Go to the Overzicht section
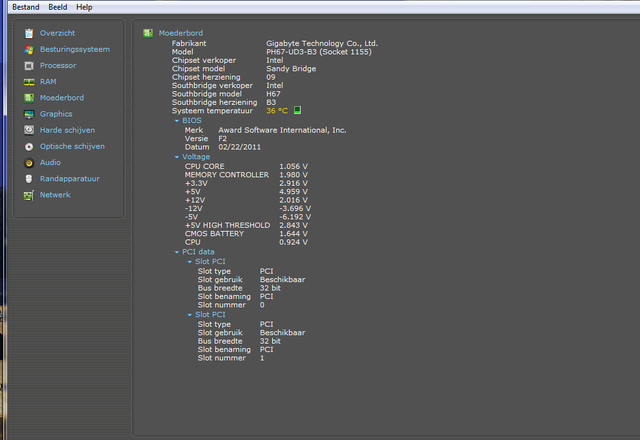Image resolution: width=640 pixels, height=440 pixels. [x=57, y=33]
